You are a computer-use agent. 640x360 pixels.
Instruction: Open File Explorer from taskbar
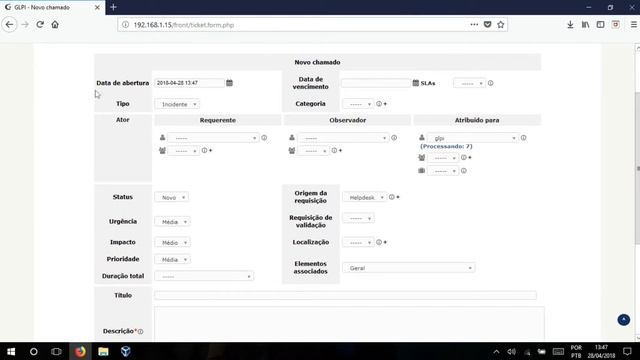tap(103, 351)
